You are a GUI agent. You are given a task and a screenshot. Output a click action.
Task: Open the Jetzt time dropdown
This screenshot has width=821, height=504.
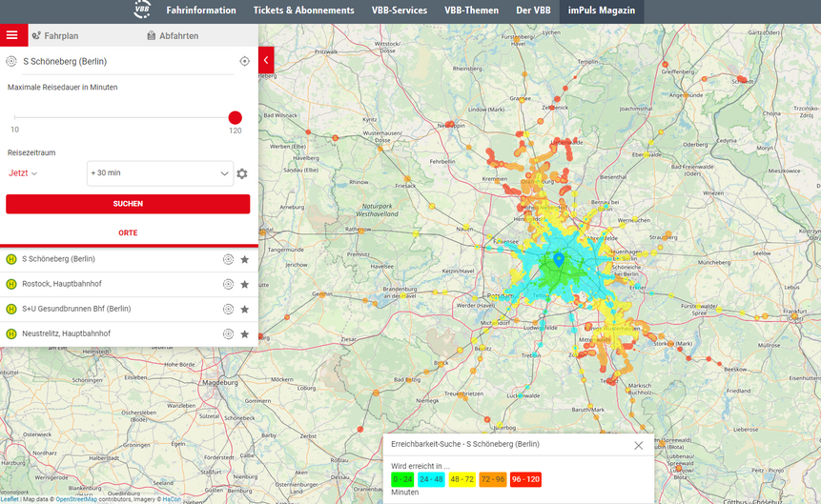tap(23, 173)
